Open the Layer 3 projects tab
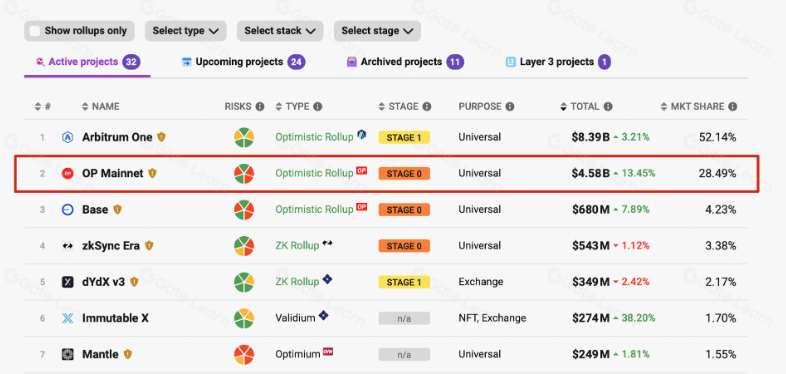Image resolution: width=786 pixels, height=374 pixels. tap(558, 62)
